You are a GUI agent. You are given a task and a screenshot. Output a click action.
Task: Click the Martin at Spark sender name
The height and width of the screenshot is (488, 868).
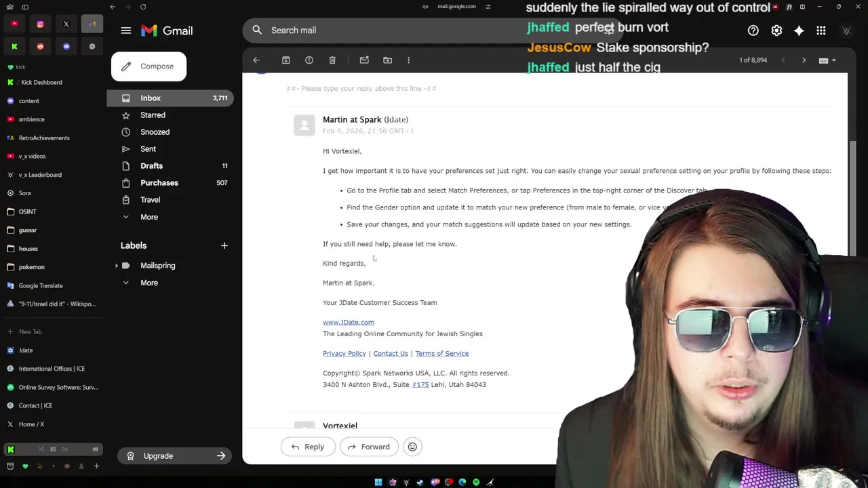[x=352, y=119]
